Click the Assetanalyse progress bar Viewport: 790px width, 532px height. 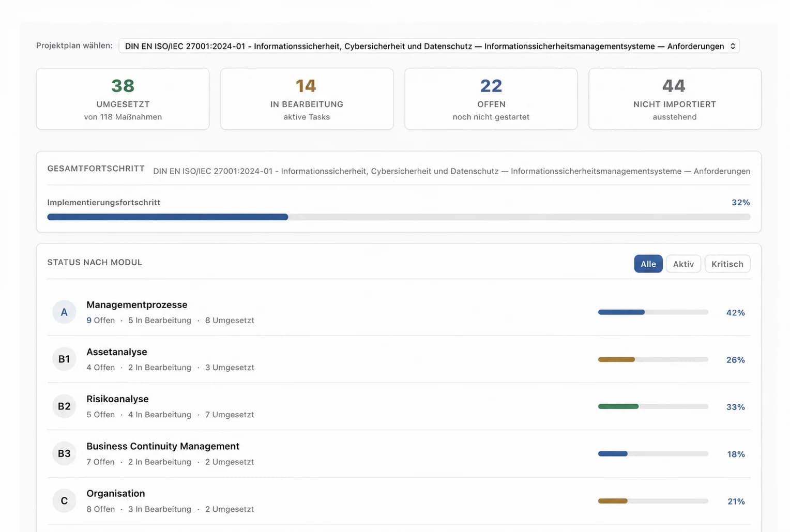pyautogui.click(x=653, y=359)
